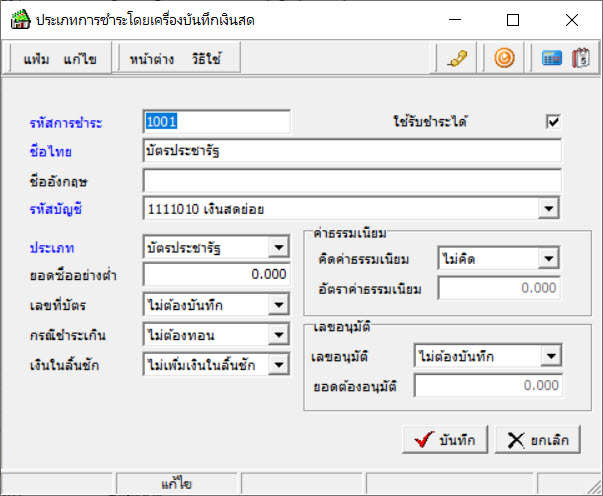This screenshot has width=603, height=496.
Task: Open the กรณีชำระเกิน dropdown
Action: [278, 335]
